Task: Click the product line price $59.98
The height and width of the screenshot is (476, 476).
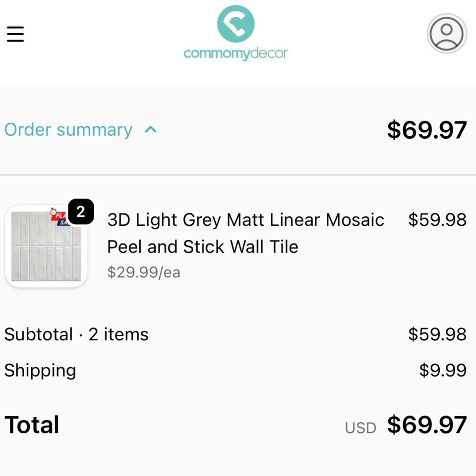Action: (437, 219)
